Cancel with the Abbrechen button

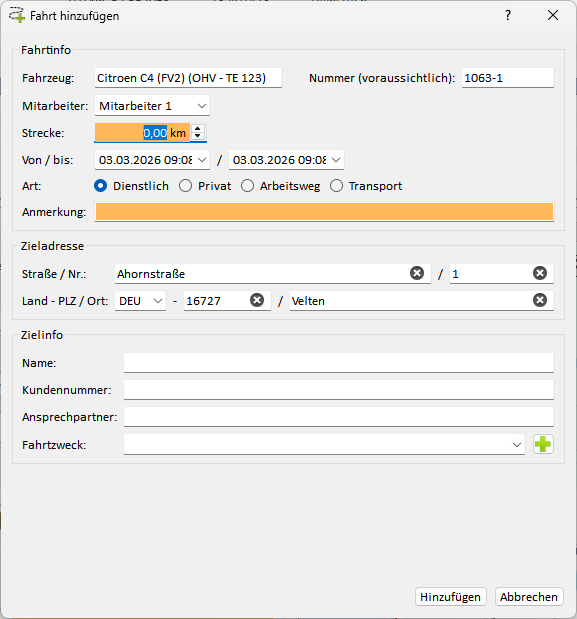click(529, 596)
